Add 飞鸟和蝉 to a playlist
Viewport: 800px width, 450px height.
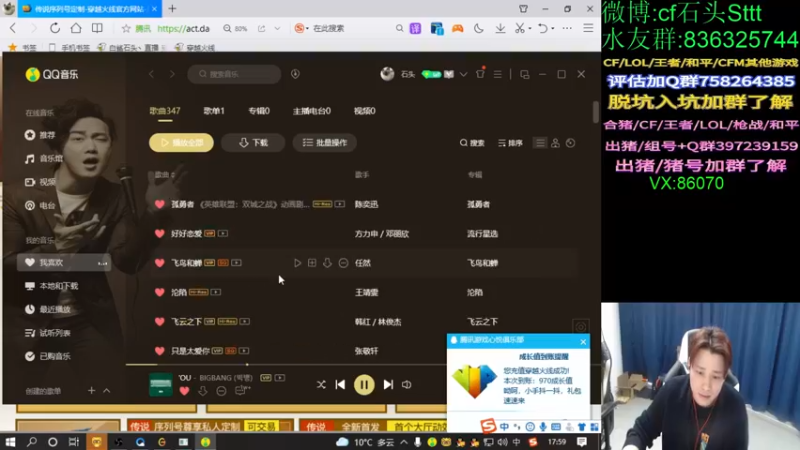312,263
